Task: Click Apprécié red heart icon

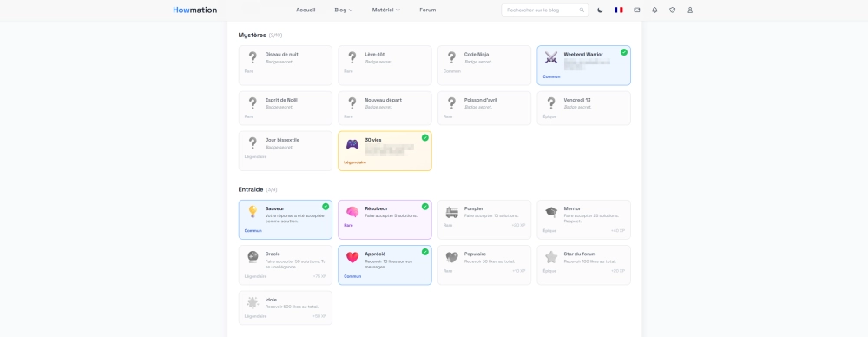Action: click(352, 257)
